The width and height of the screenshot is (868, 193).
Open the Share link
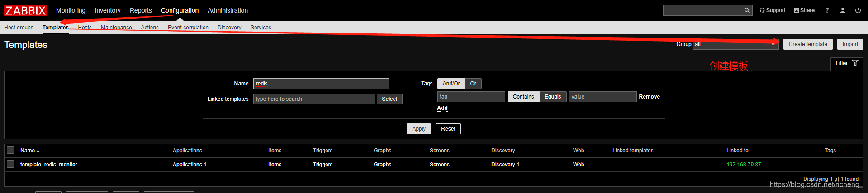(804, 10)
